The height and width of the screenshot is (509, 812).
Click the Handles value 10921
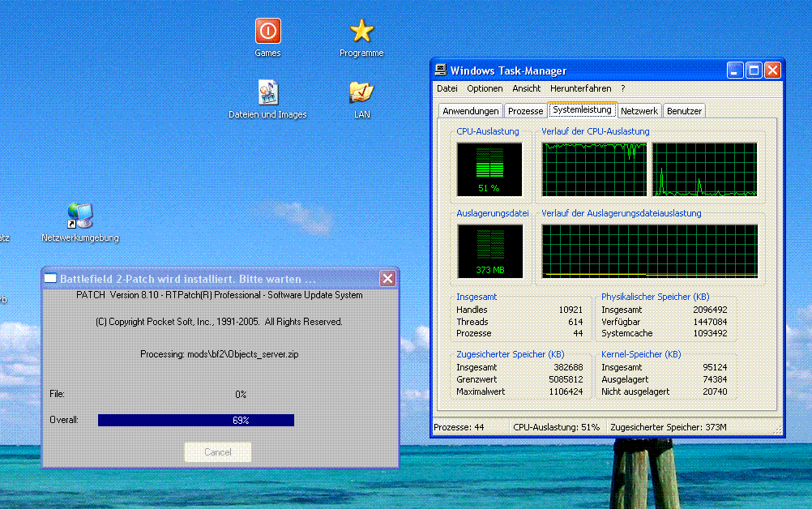pos(571,310)
